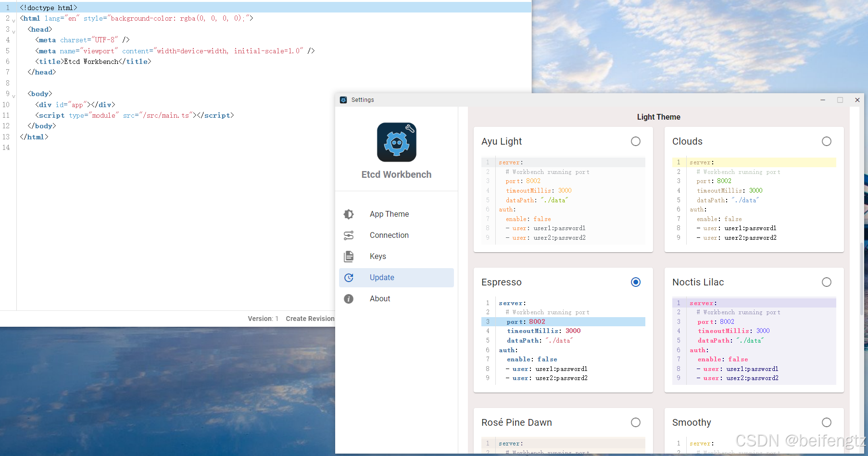Click the Light Theme heading
The image size is (868, 456).
coord(658,117)
